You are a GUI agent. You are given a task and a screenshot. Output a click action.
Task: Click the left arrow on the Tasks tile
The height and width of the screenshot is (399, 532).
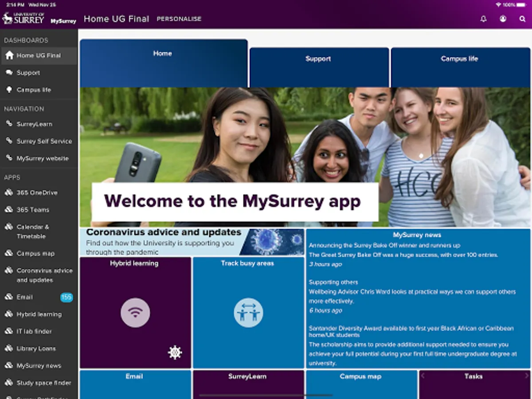point(422,376)
